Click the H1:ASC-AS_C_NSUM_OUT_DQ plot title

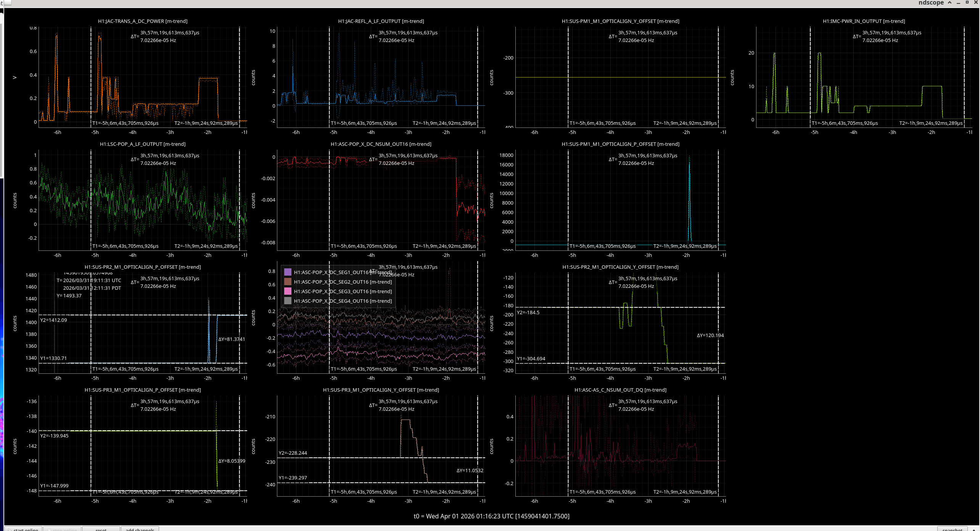[x=620, y=390]
